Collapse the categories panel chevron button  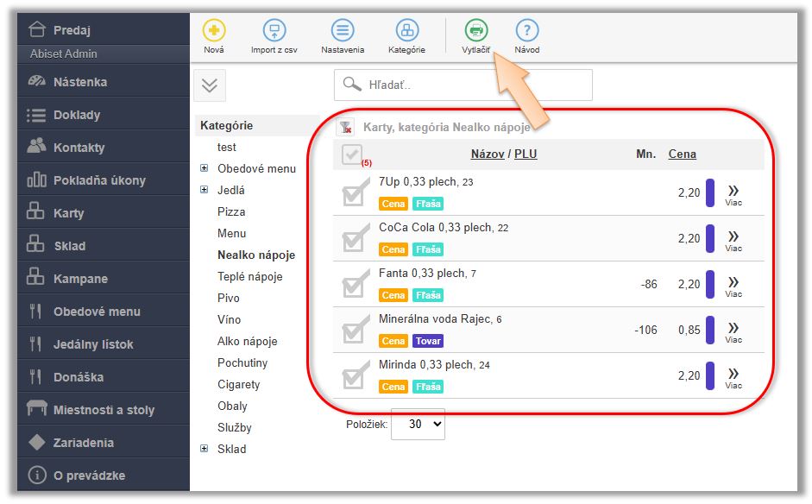click(x=211, y=85)
